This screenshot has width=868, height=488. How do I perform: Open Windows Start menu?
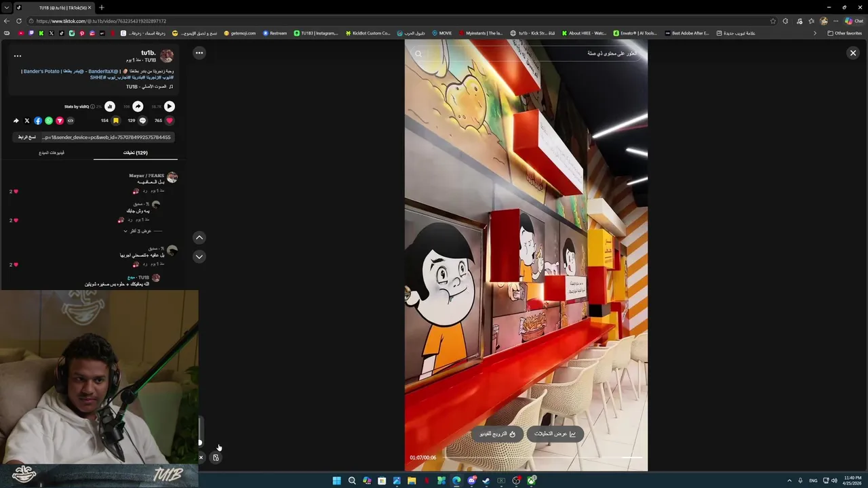pos(337,481)
